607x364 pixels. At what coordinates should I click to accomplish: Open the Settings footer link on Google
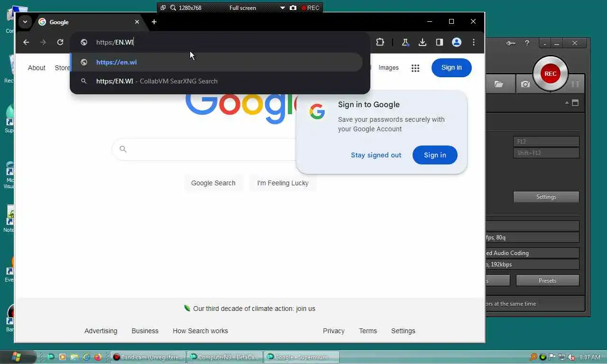403,331
